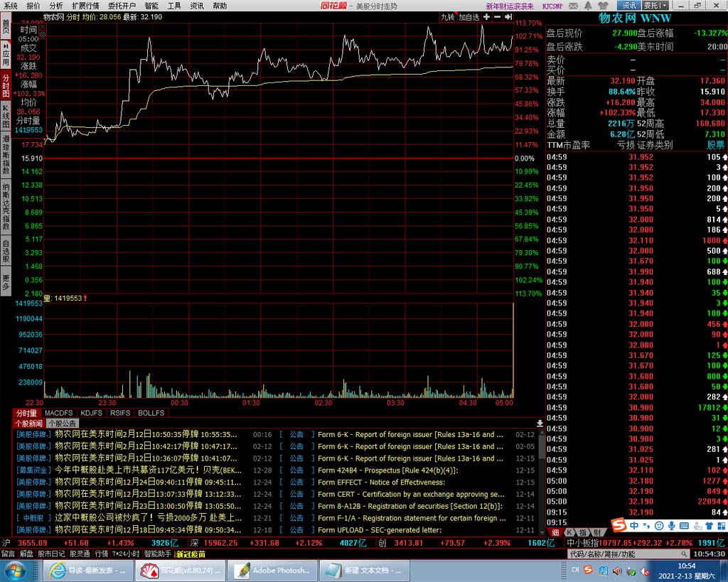Open the 扩展行情 menu
This screenshot has height=582, width=728.
(x=85, y=6)
